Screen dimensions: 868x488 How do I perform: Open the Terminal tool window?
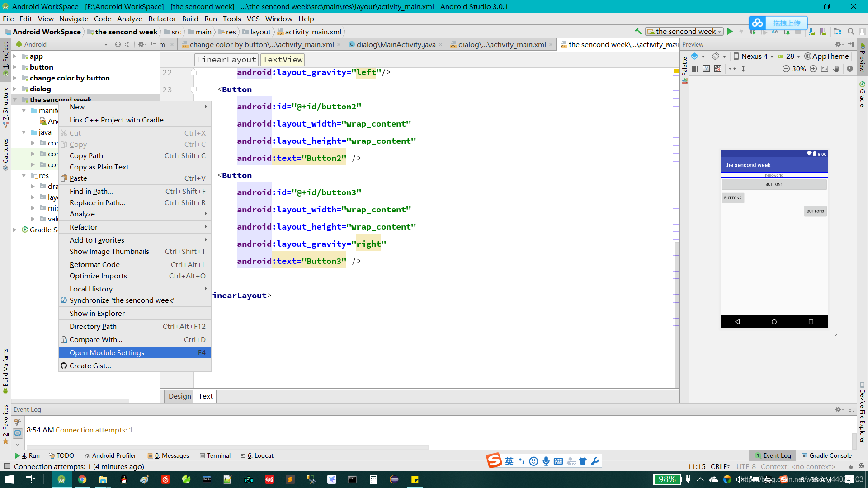point(215,455)
